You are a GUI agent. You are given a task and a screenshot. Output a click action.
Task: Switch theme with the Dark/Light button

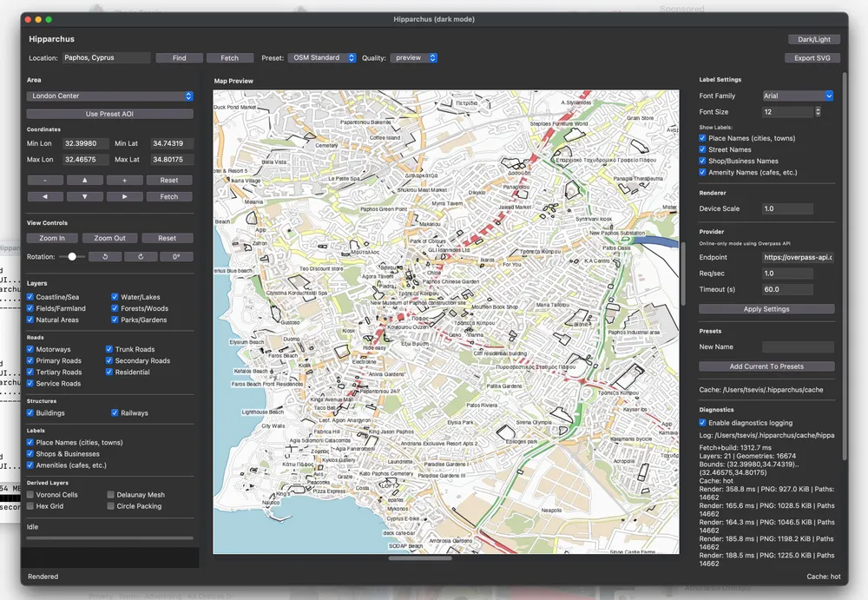[813, 40]
